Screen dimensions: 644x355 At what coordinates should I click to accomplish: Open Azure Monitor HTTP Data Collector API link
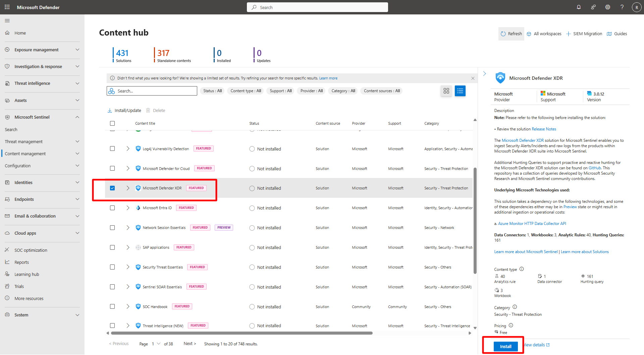[532, 224]
